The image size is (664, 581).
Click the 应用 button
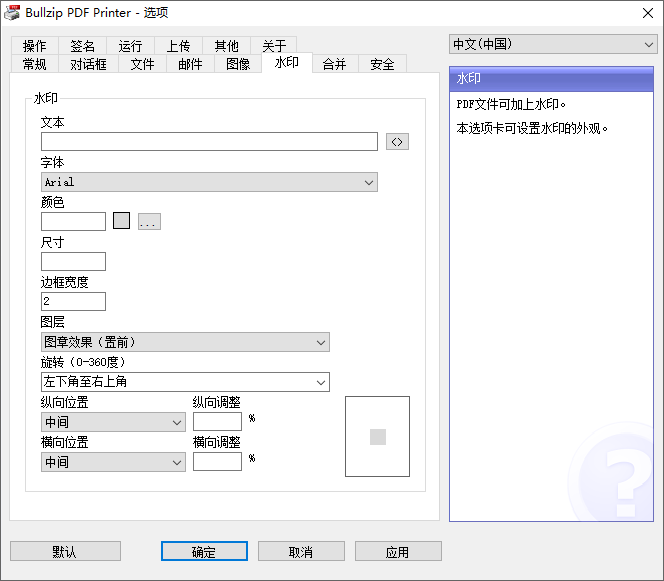click(398, 551)
